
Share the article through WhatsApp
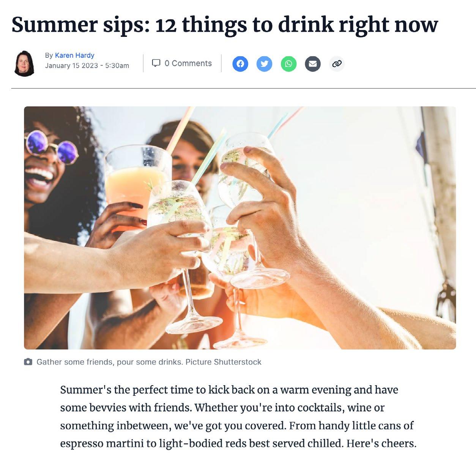point(288,63)
